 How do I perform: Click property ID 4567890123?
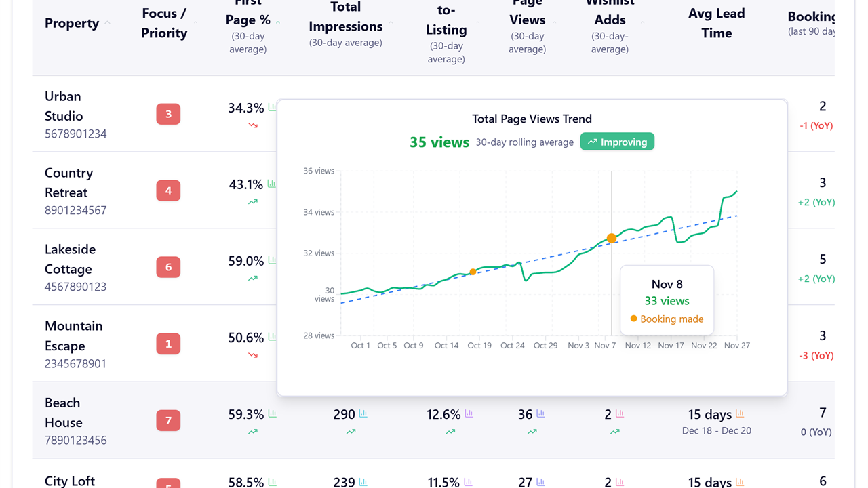click(76, 287)
